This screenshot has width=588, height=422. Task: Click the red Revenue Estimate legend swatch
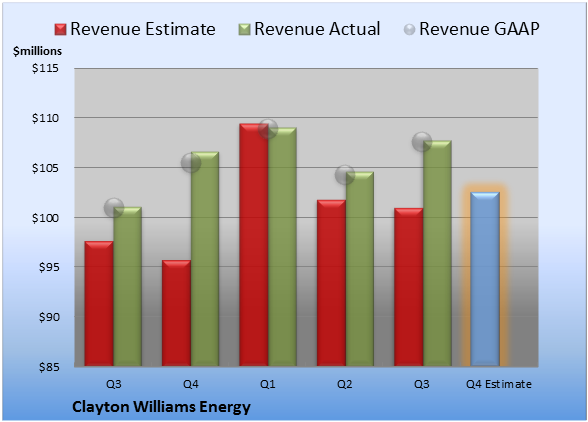pyautogui.click(x=60, y=30)
